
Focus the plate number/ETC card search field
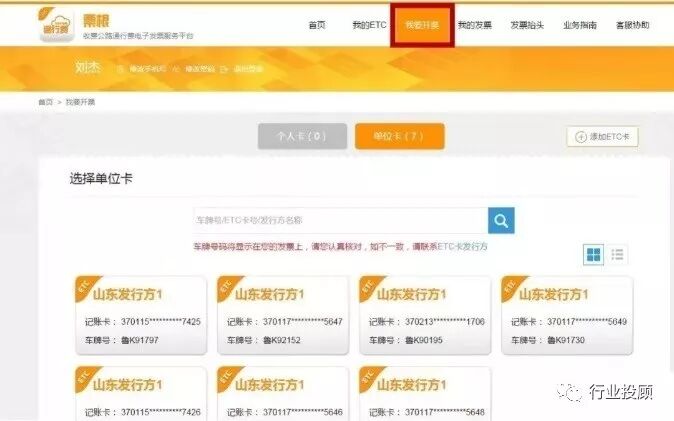click(340, 221)
